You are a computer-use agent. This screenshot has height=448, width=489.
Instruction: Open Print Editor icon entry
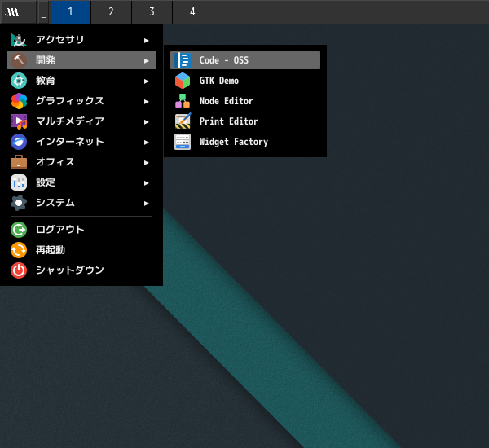click(x=183, y=121)
